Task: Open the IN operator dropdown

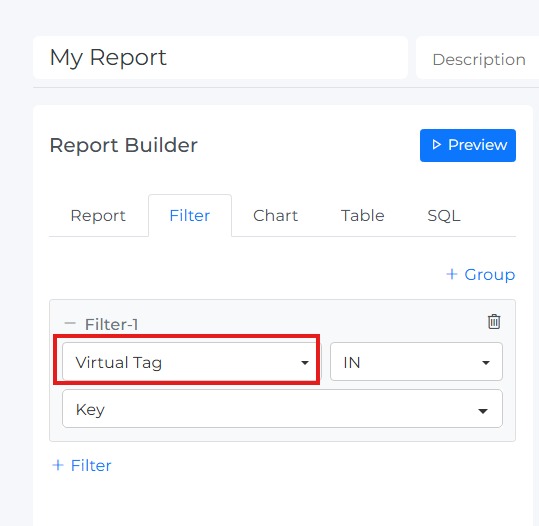Action: click(416, 361)
